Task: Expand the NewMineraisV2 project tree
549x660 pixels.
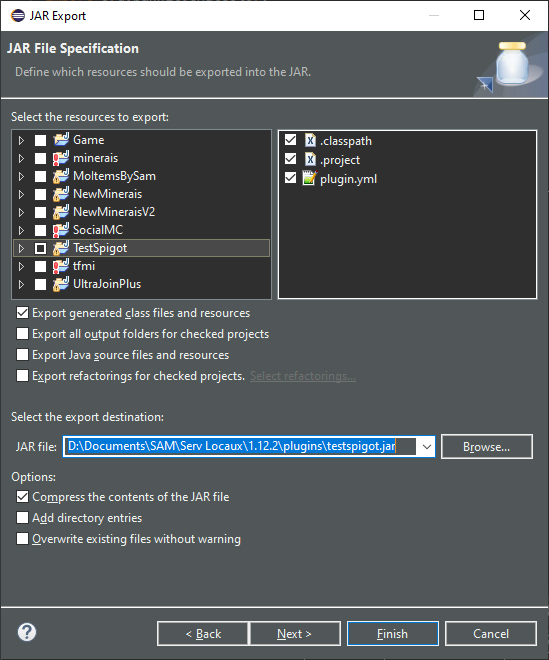Action: 21,212
